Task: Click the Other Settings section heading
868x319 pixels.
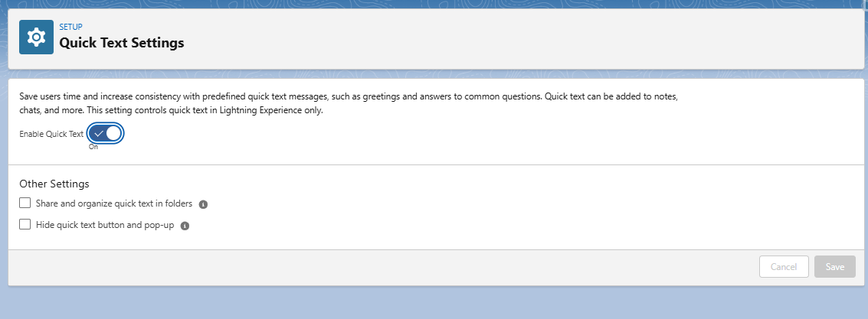Action: pos(54,184)
